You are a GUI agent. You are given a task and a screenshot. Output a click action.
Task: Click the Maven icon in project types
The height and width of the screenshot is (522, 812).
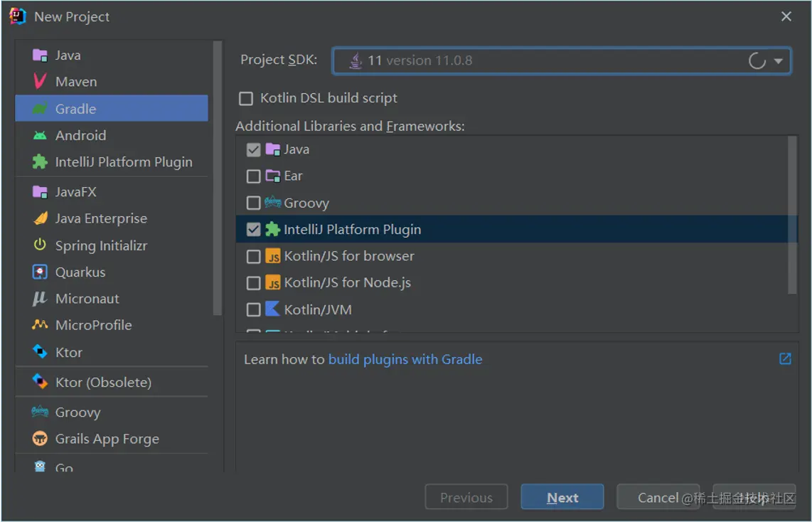pyautogui.click(x=40, y=82)
